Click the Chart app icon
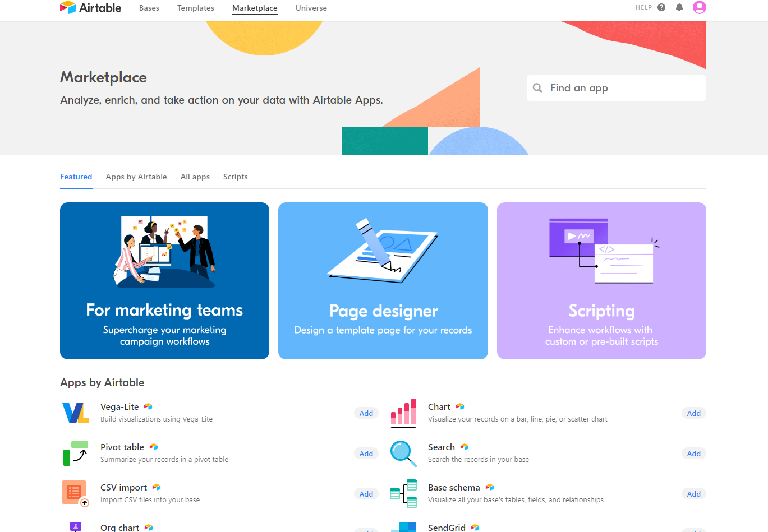This screenshot has width=768, height=532. [x=403, y=413]
